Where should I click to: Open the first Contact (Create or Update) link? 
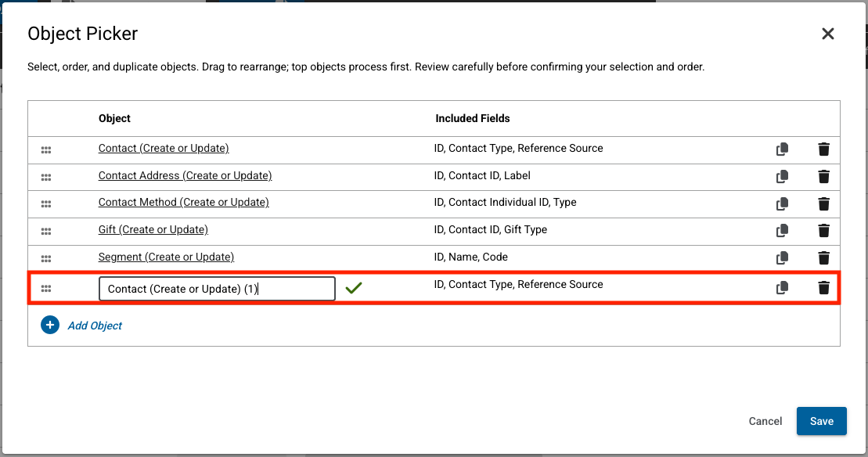tap(164, 148)
